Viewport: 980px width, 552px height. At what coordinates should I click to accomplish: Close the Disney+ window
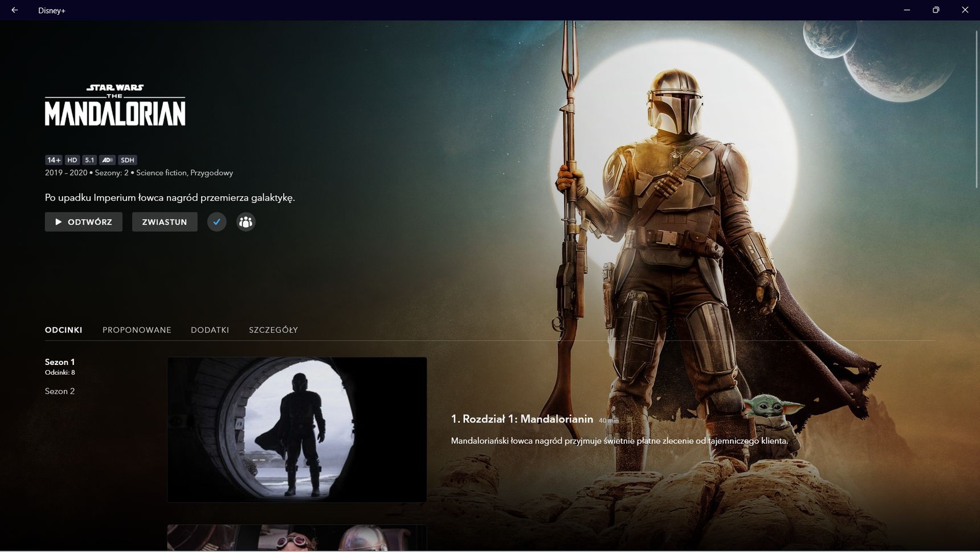click(x=965, y=10)
